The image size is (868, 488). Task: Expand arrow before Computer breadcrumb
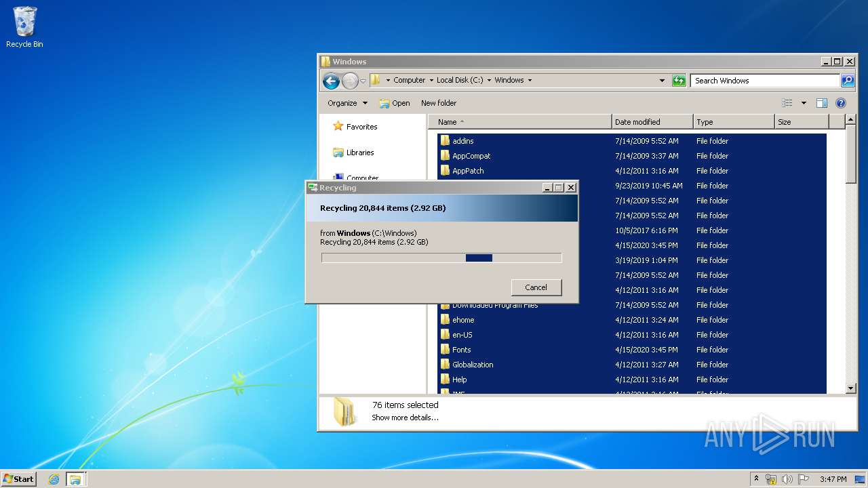388,80
